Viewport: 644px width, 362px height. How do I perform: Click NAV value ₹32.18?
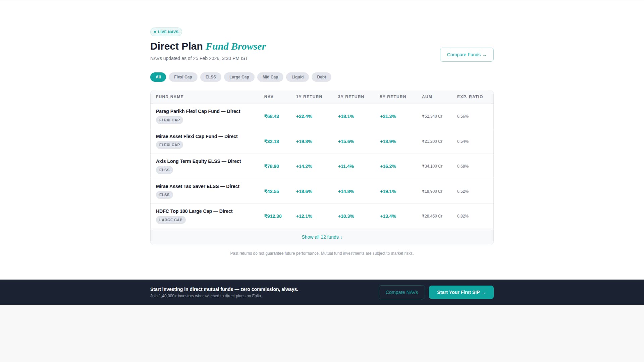coord(271,141)
